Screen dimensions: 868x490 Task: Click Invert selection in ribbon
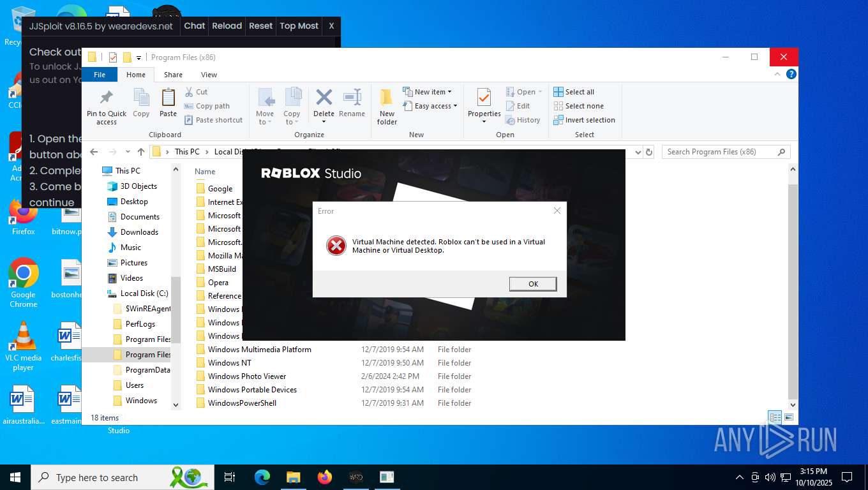(x=584, y=120)
